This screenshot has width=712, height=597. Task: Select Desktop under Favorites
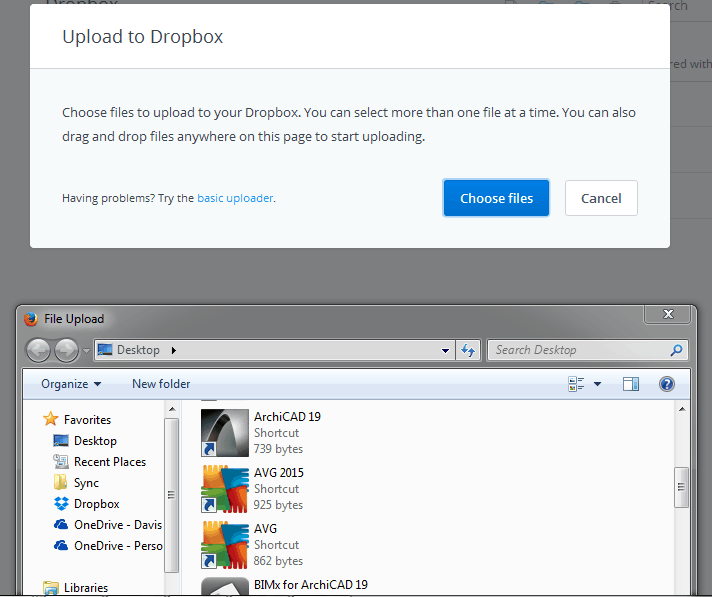(95, 441)
